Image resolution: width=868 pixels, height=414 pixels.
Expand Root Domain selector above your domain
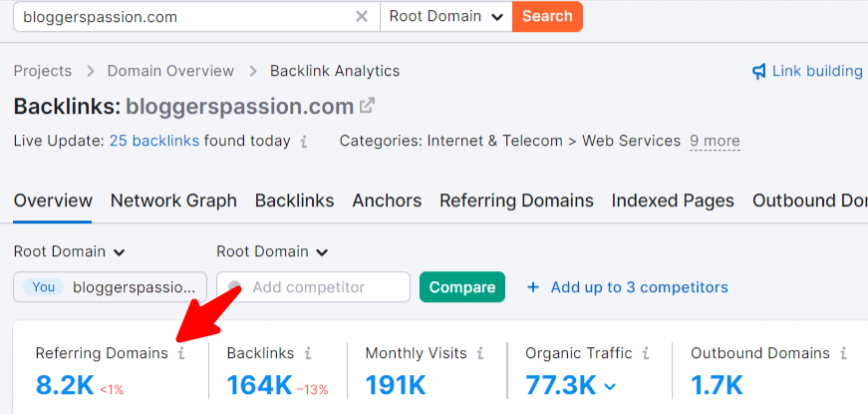point(69,251)
